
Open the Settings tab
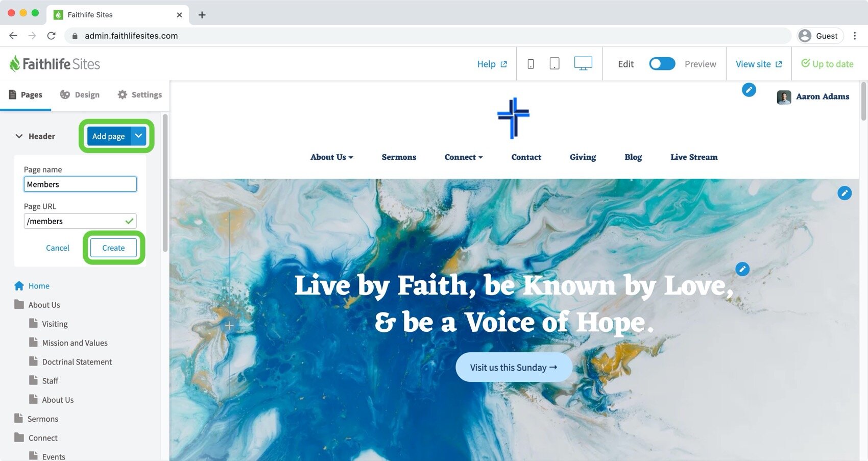tap(139, 94)
